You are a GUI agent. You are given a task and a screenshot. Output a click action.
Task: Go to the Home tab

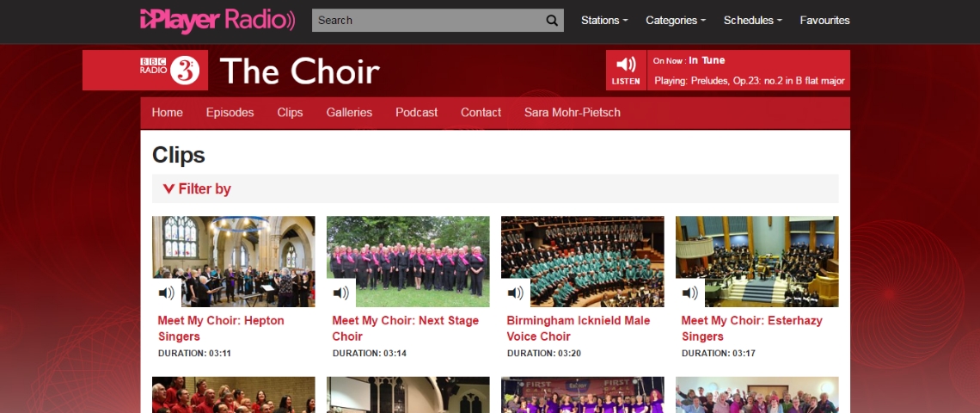click(x=168, y=113)
